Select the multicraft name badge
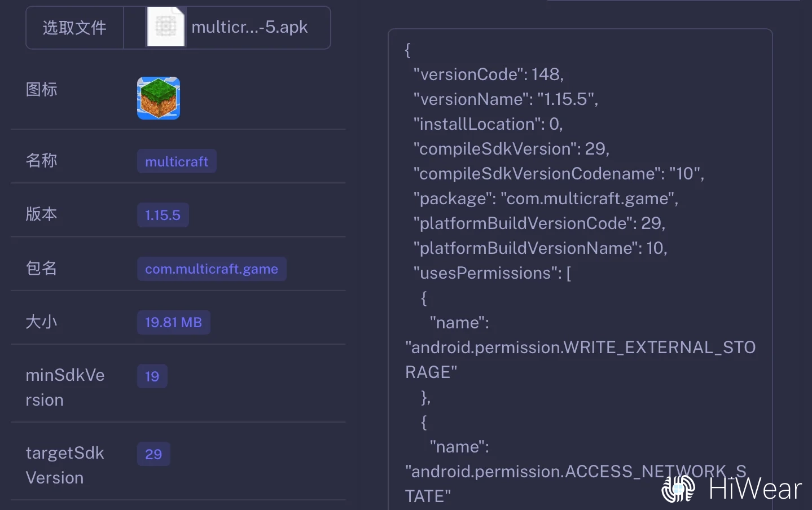The width and height of the screenshot is (812, 510). point(177,161)
